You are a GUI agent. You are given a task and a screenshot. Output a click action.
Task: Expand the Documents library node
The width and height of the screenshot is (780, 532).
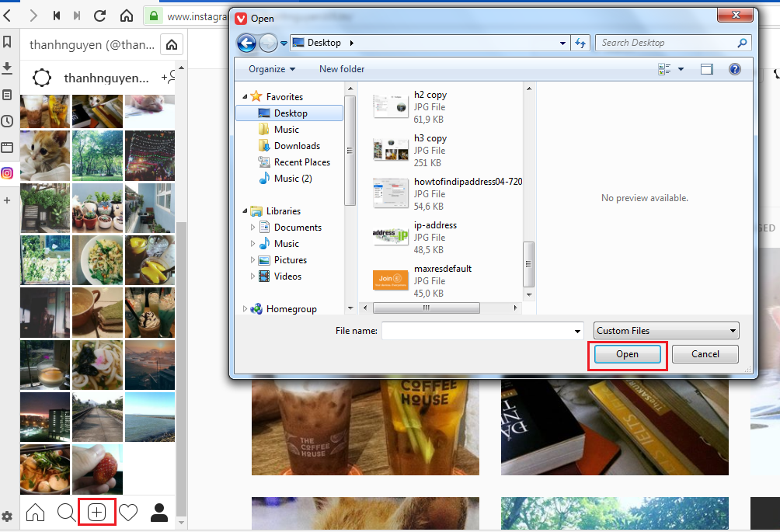tap(252, 228)
